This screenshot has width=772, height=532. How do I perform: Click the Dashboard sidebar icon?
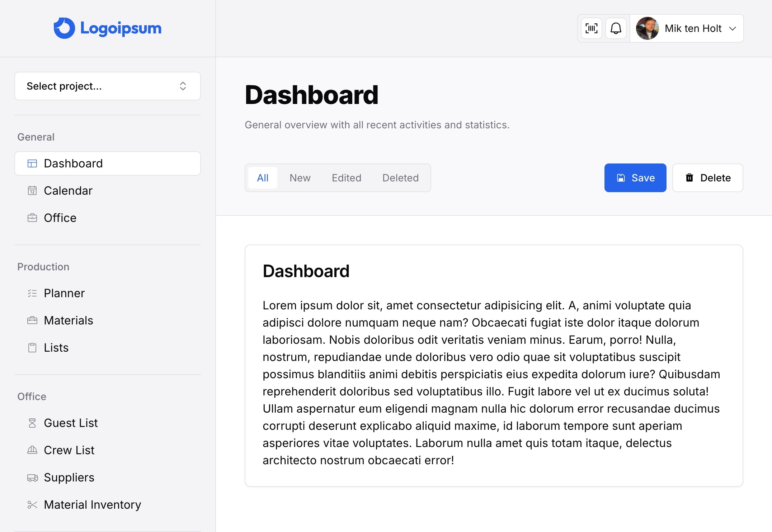pos(32,163)
